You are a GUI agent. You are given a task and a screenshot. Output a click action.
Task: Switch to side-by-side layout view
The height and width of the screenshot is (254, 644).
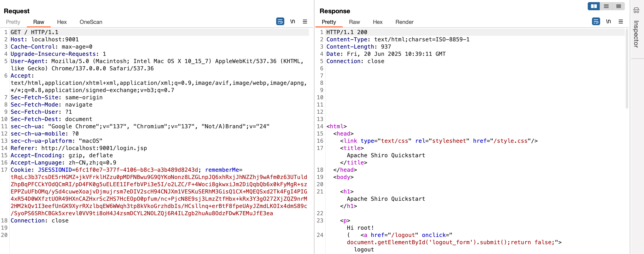[x=594, y=6]
